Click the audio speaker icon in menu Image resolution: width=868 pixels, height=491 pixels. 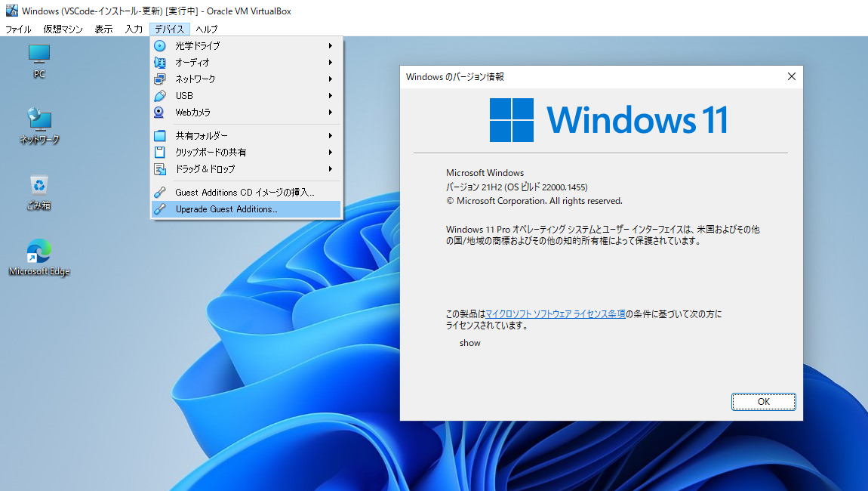click(x=159, y=63)
